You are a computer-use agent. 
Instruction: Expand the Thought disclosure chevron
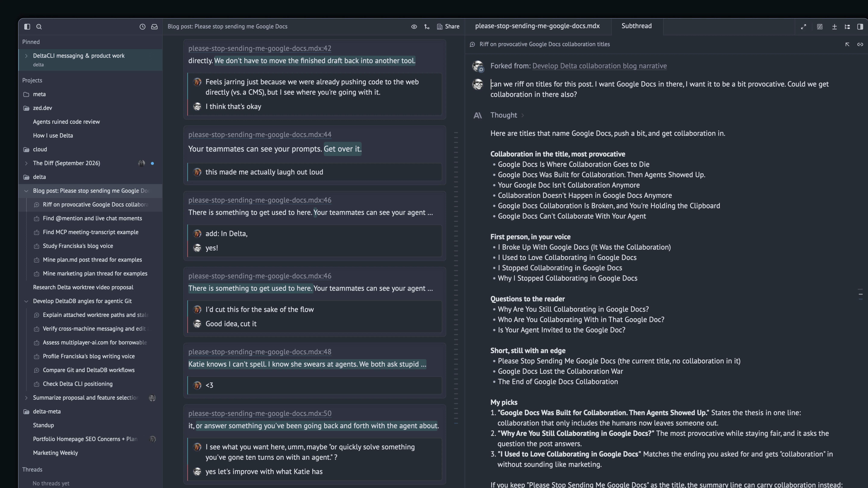click(523, 116)
